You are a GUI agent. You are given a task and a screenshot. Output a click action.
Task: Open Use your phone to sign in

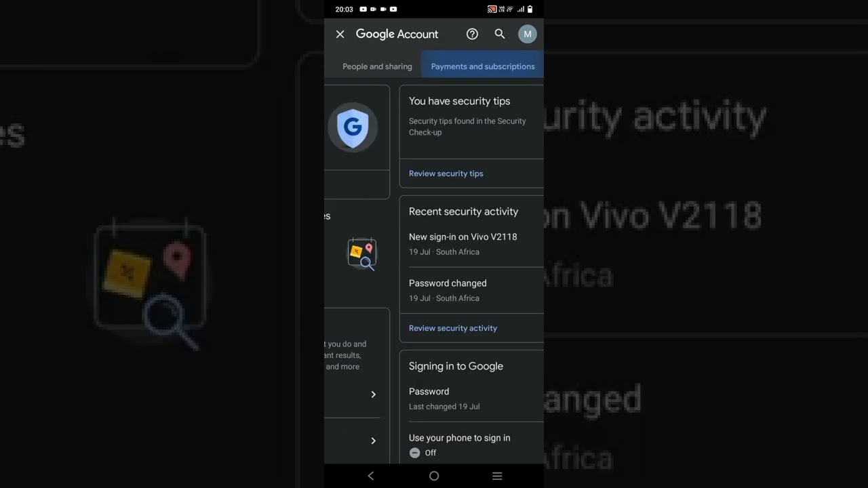point(471,445)
